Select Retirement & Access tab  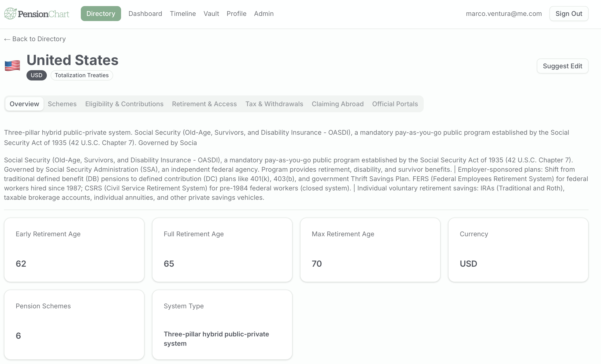click(x=204, y=104)
